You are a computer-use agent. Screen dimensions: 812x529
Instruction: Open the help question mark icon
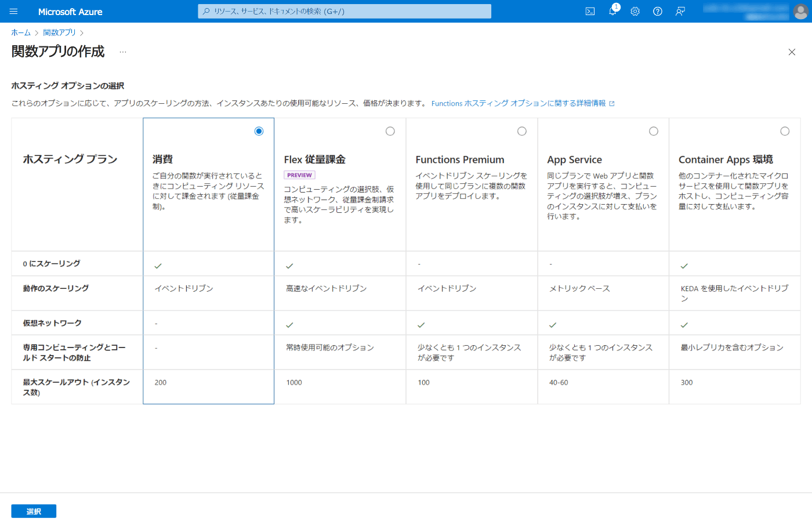click(658, 11)
